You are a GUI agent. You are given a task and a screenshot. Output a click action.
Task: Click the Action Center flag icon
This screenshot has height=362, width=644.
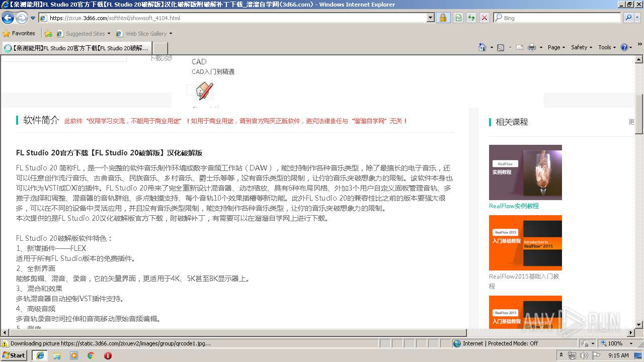click(596, 355)
